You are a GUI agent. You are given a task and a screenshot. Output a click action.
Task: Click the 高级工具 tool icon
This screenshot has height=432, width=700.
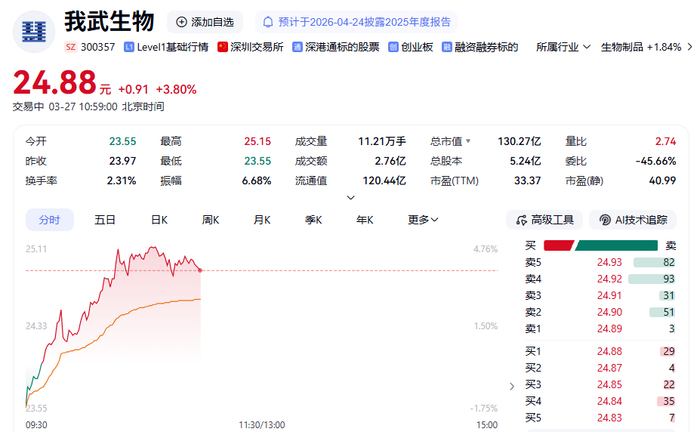[x=521, y=220]
